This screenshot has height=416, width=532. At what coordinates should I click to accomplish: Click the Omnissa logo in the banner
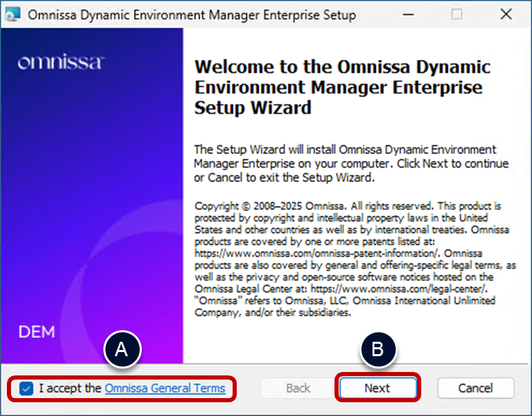tap(61, 63)
